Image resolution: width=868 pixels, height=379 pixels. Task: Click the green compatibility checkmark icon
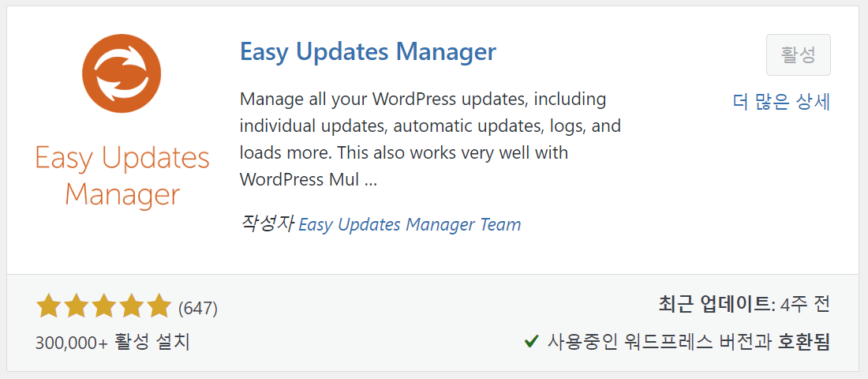point(531,342)
